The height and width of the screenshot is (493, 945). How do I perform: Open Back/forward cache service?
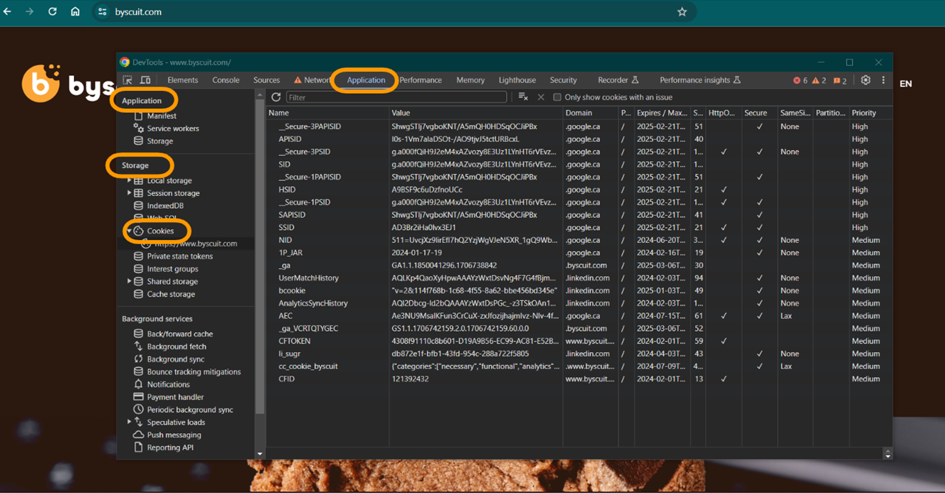[x=180, y=334]
